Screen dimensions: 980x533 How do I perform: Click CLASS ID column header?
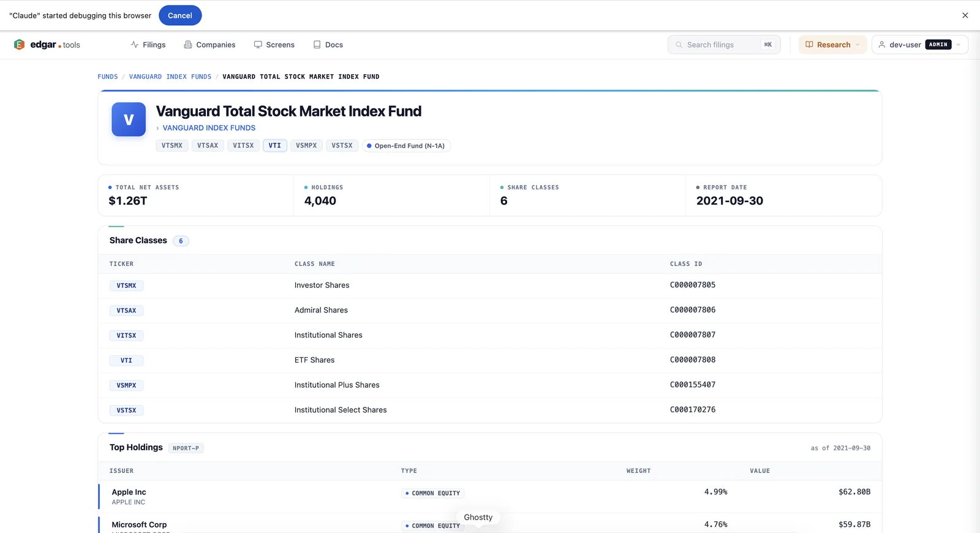(x=686, y=264)
